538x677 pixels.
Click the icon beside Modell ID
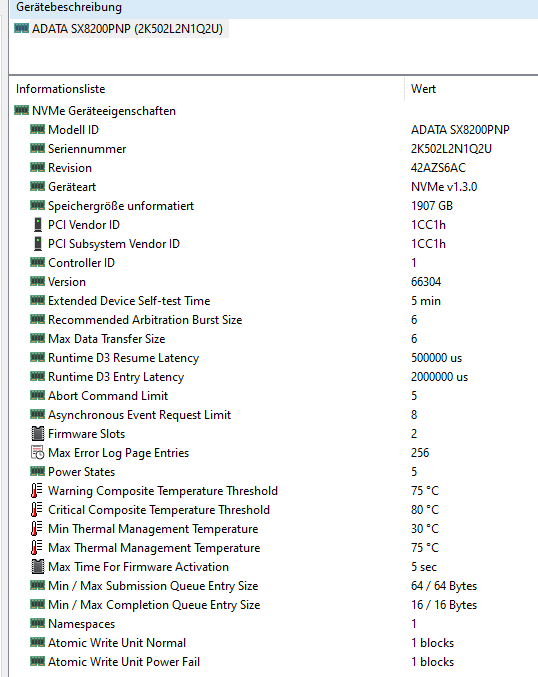click(x=38, y=130)
